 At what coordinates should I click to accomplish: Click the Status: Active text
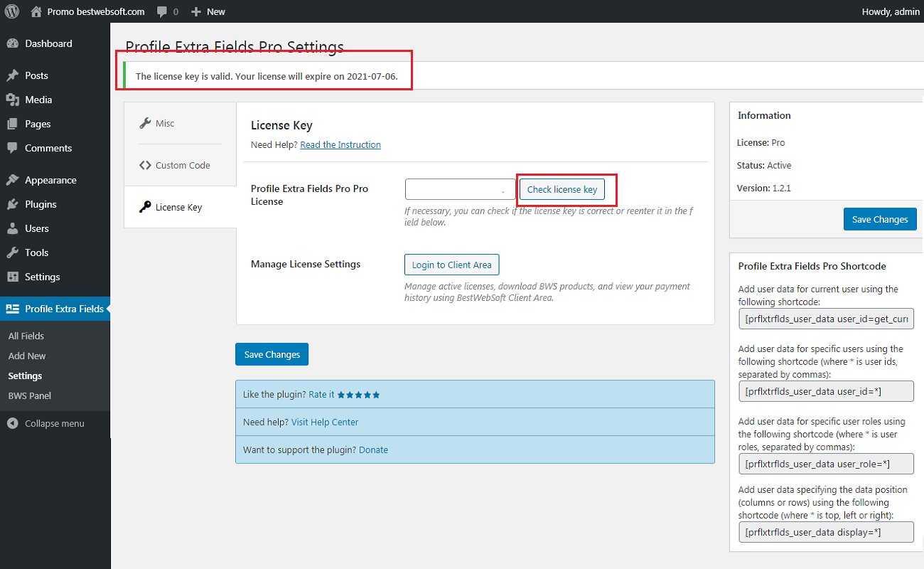[764, 165]
